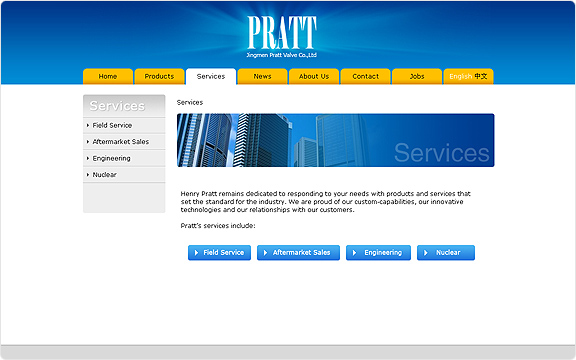Click arrow icon on blue Field Service button

(x=197, y=253)
